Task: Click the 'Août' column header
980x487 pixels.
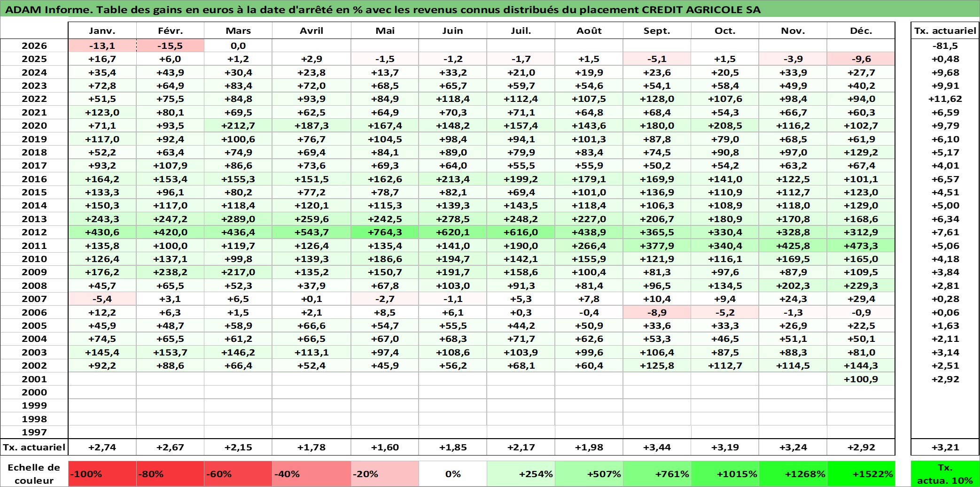Action: pos(589,31)
